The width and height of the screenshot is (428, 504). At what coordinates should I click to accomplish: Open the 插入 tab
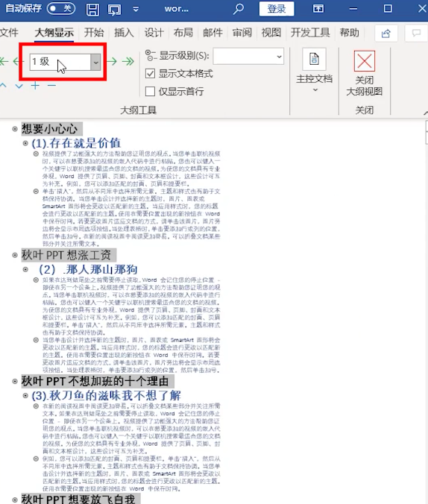point(124,33)
